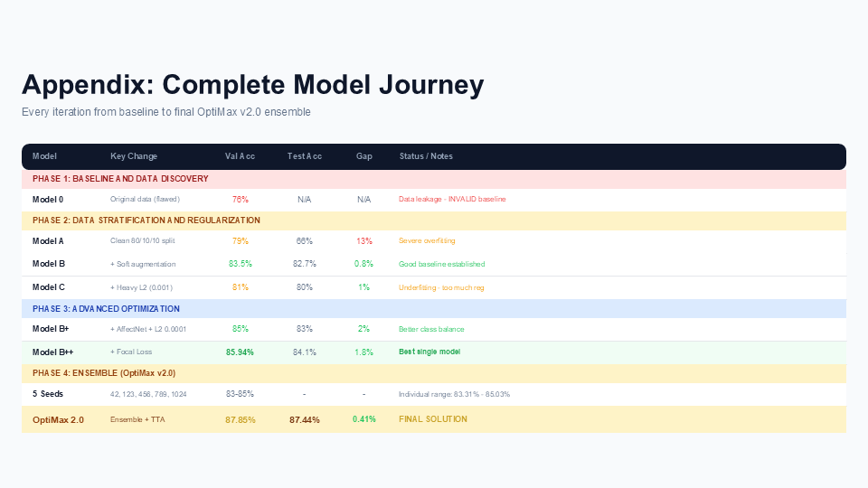Click the 'Phase 3: Advanced Optimization' banner
The width and height of the screenshot is (868, 488).
pyautogui.click(x=434, y=309)
